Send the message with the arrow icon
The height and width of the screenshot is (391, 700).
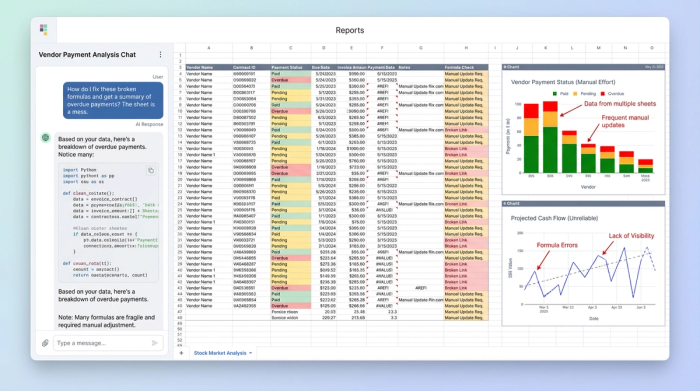pos(154,343)
